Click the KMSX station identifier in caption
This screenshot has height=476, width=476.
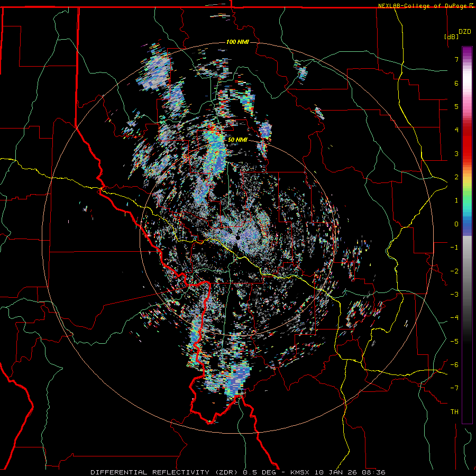301,472
